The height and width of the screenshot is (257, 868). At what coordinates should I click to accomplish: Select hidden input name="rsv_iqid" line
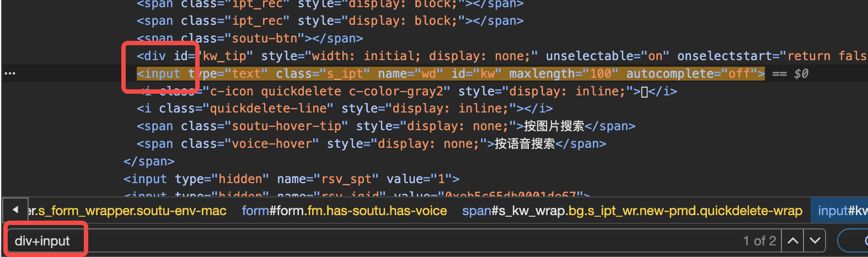click(357, 194)
